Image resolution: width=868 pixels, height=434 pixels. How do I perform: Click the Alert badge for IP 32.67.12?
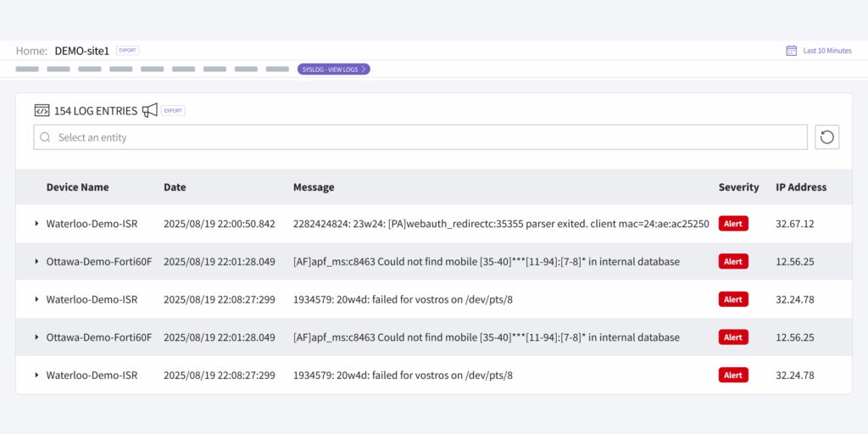coord(733,224)
